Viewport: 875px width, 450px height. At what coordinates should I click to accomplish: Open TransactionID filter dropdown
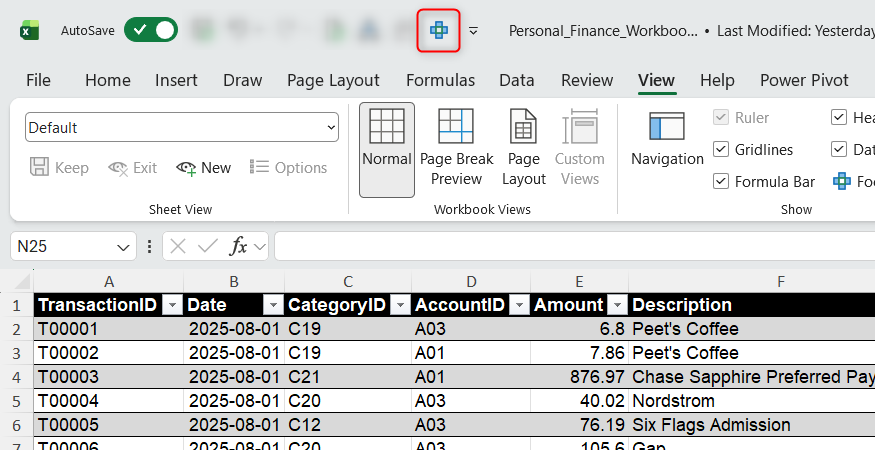(172, 305)
